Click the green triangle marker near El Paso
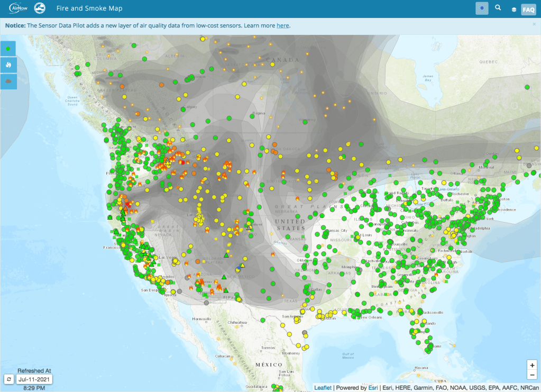Image resolution: width=541 pixels, height=392 pixels. coord(225,290)
